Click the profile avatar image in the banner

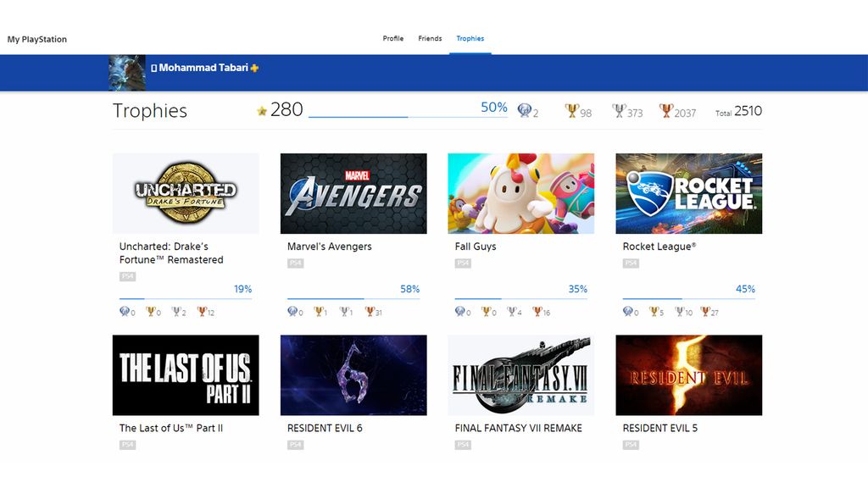click(125, 73)
